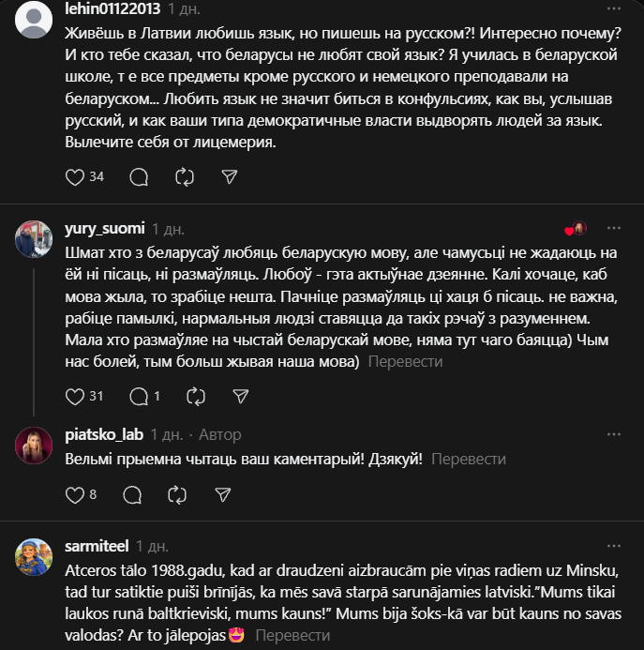Share yury_suomi's comment via send icon
Viewport: 644px width, 650px height.
[x=240, y=396]
